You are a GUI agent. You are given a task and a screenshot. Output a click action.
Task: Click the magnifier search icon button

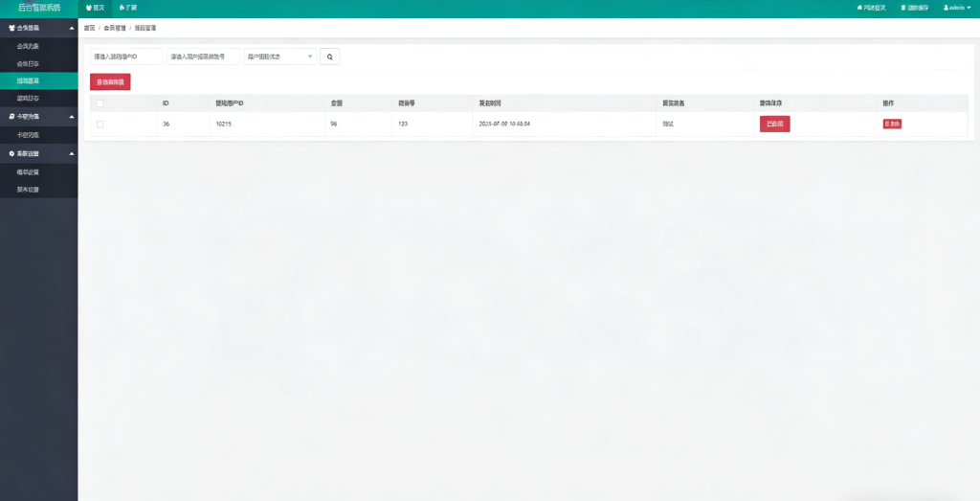pyautogui.click(x=329, y=57)
